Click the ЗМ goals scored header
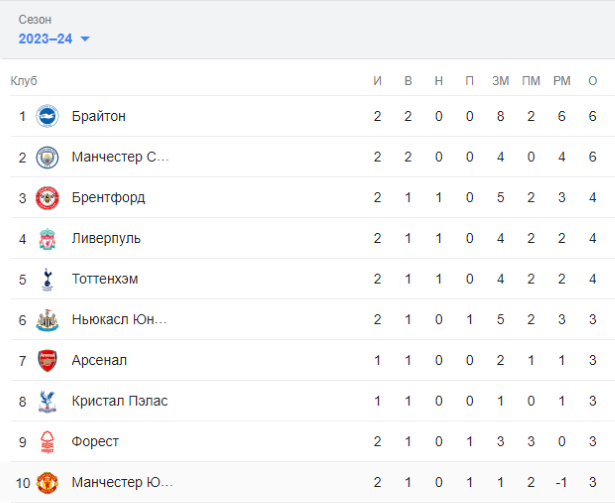Image resolution: width=615 pixels, height=503 pixels. (x=500, y=81)
